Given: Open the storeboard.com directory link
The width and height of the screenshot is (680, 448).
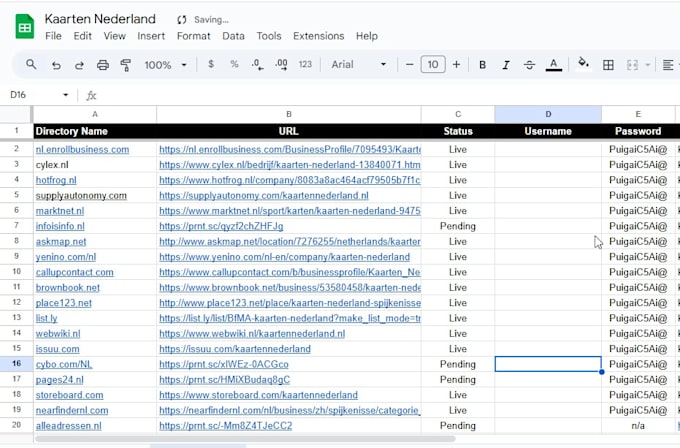Looking at the screenshot, I should click(x=69, y=395).
